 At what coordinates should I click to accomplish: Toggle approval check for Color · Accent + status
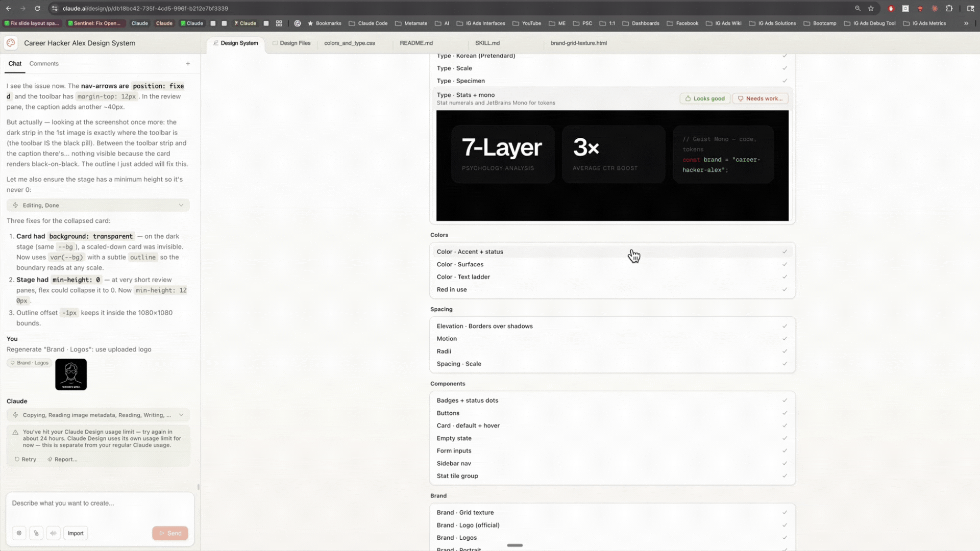785,252
